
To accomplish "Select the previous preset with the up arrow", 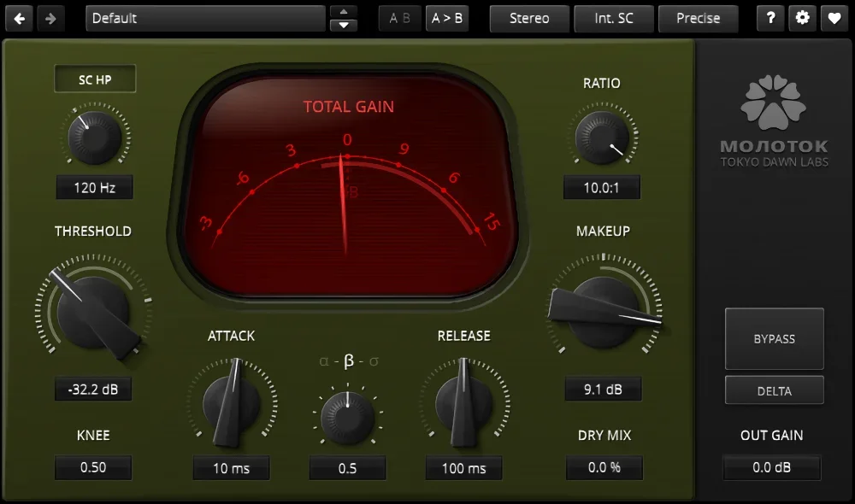I will pos(344,11).
